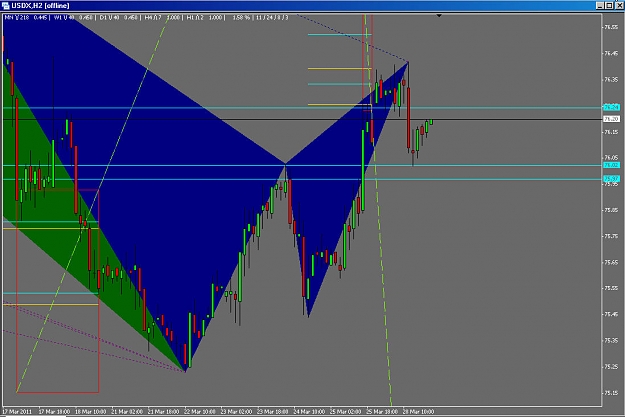Click the 76.55 price scale value
Screen dimensions: 625x417
(611, 27)
